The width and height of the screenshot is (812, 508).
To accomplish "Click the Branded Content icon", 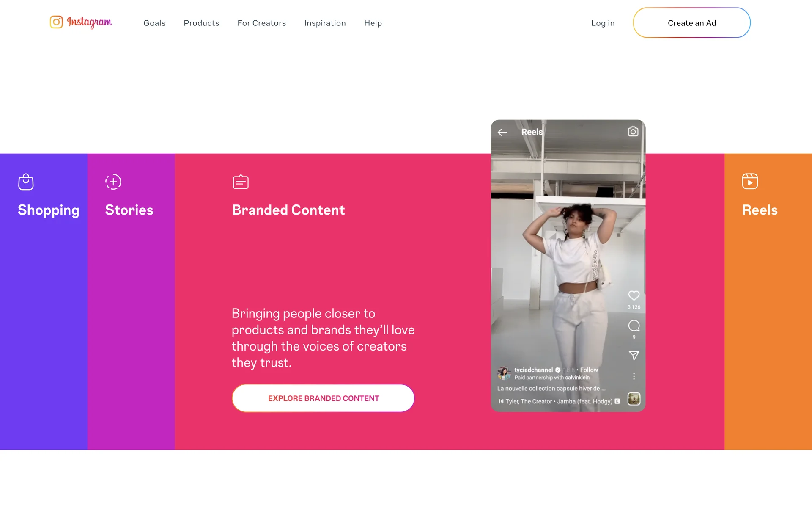I will 241,182.
